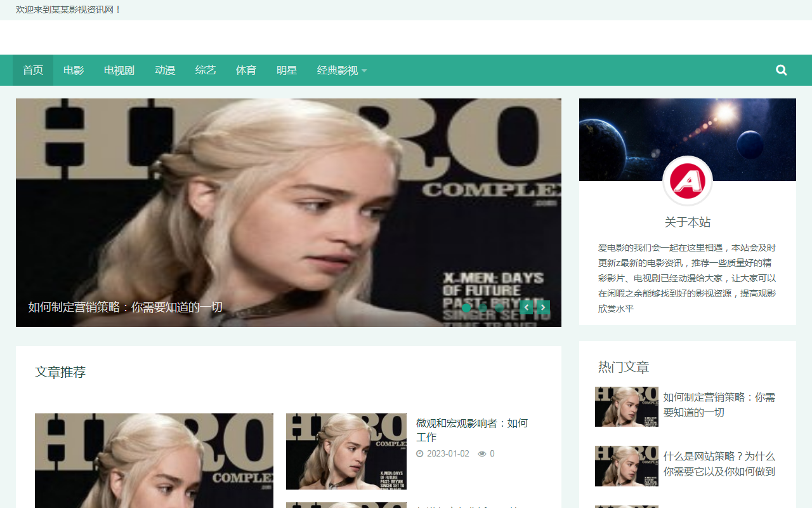The width and height of the screenshot is (812, 508).
Task: Click the welcome text 欢迎来到某某影视资讯网！
Action: click(x=69, y=10)
